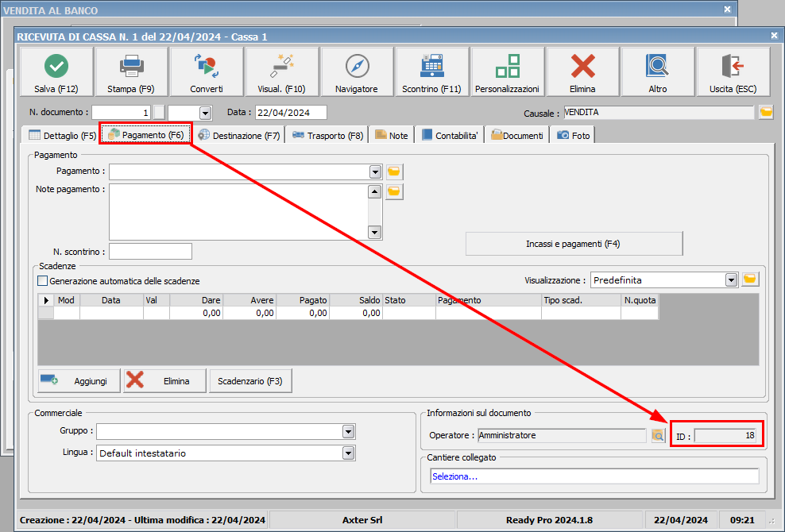Click the Pagato cell showing 0,00
Viewport: 785px width, 532px height.
304,313
